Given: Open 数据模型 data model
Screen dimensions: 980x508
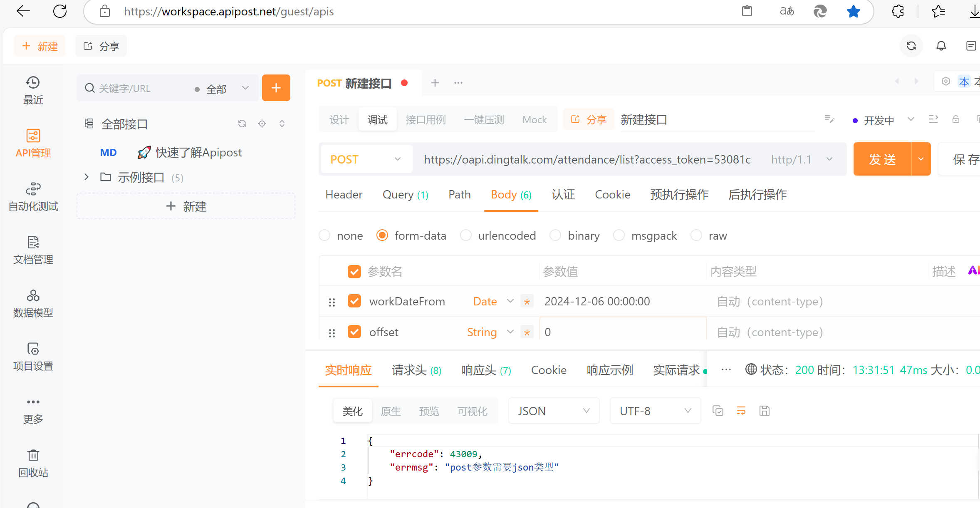Looking at the screenshot, I should [33, 303].
